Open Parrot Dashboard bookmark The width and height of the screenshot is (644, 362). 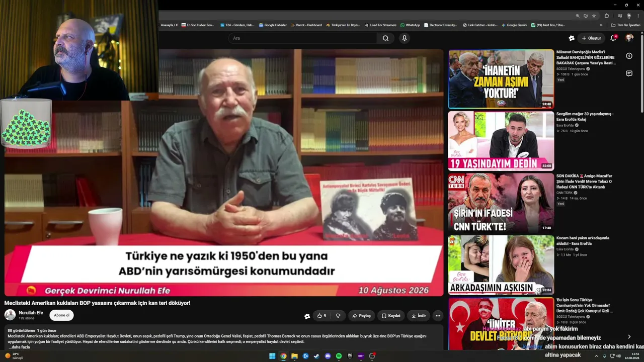coord(306,25)
